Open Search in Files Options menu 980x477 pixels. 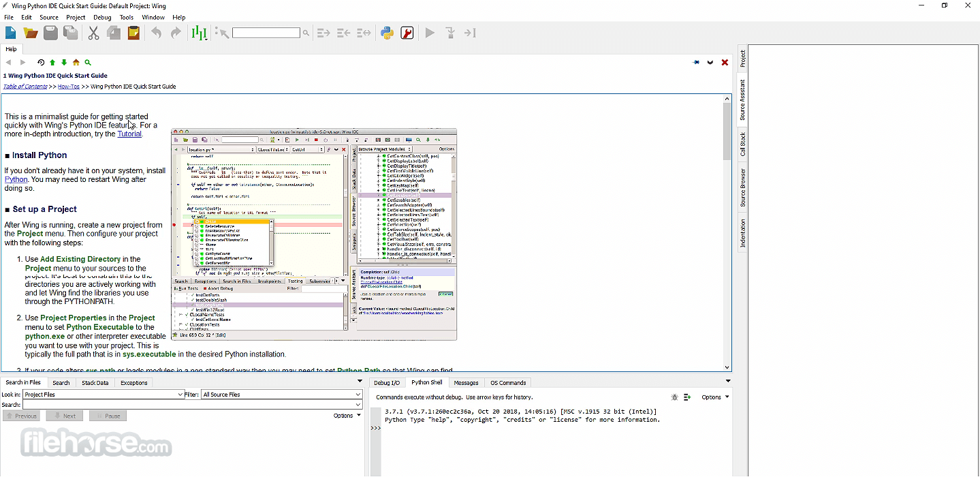(347, 416)
